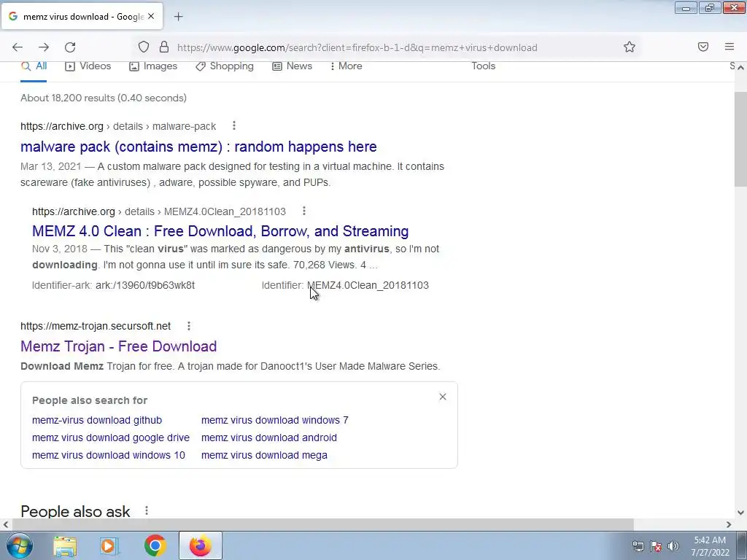Image resolution: width=747 pixels, height=560 pixels.
Task: Click the About 18,200 results text
Action: [x=104, y=98]
